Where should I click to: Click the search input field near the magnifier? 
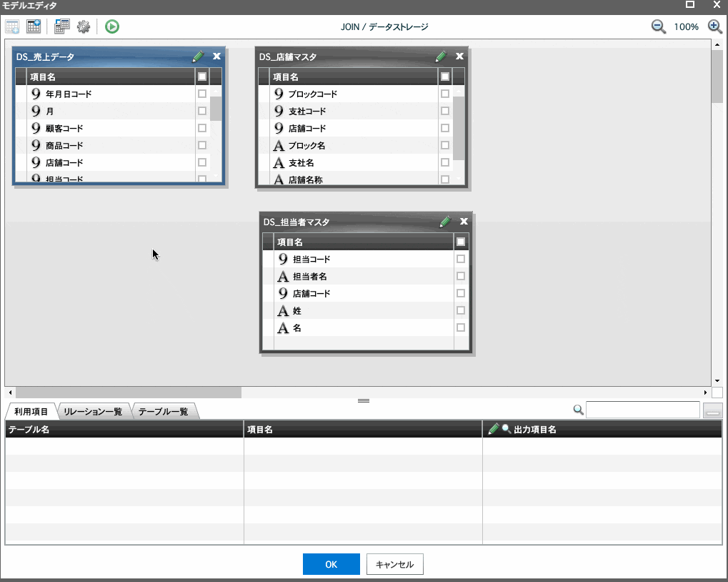pyautogui.click(x=642, y=409)
